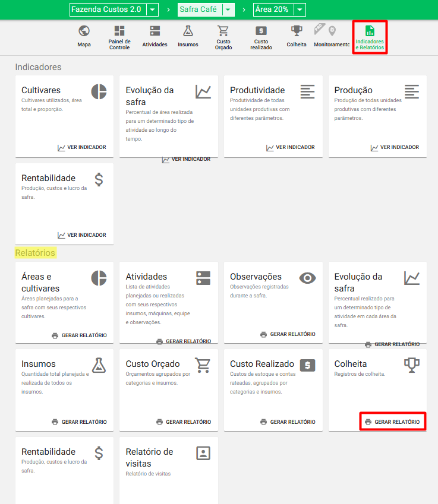Generate the Colheita report
This screenshot has height=504, width=438.
[392, 422]
